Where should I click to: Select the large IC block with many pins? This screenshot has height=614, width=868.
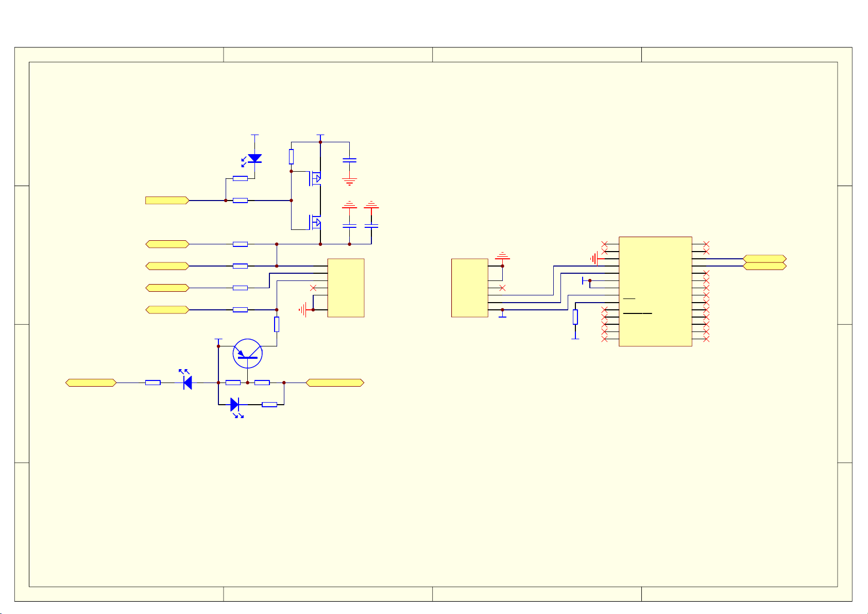[655, 291]
